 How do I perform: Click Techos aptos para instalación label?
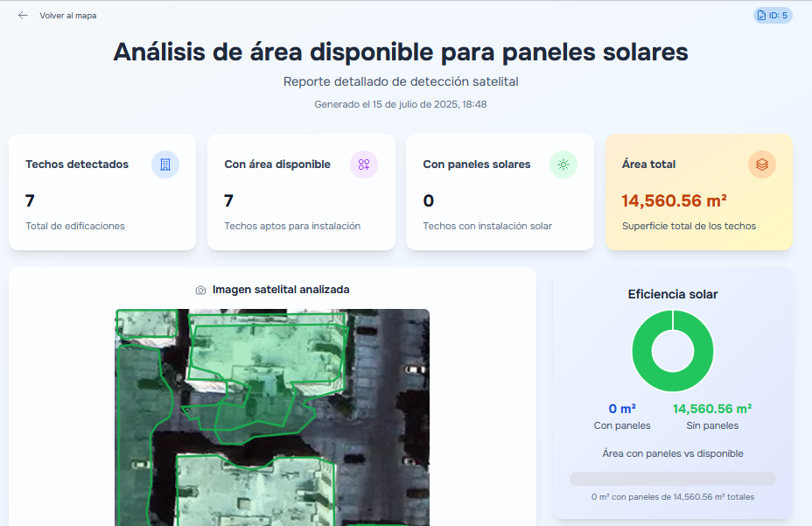[x=292, y=226]
